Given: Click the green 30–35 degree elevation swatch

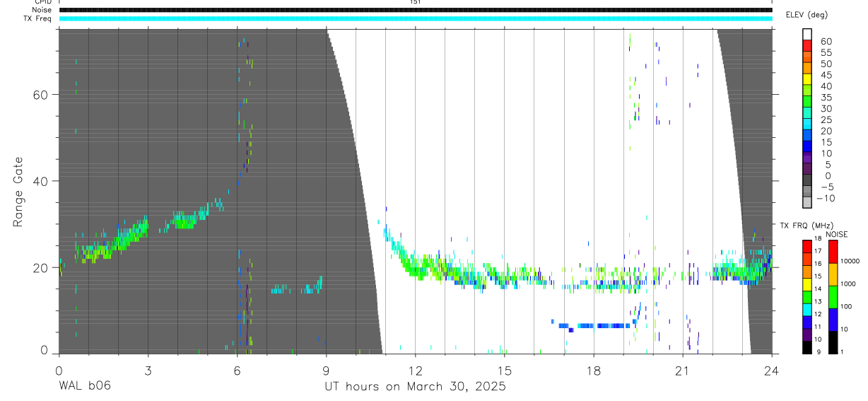Looking at the screenshot, I should tap(807, 103).
